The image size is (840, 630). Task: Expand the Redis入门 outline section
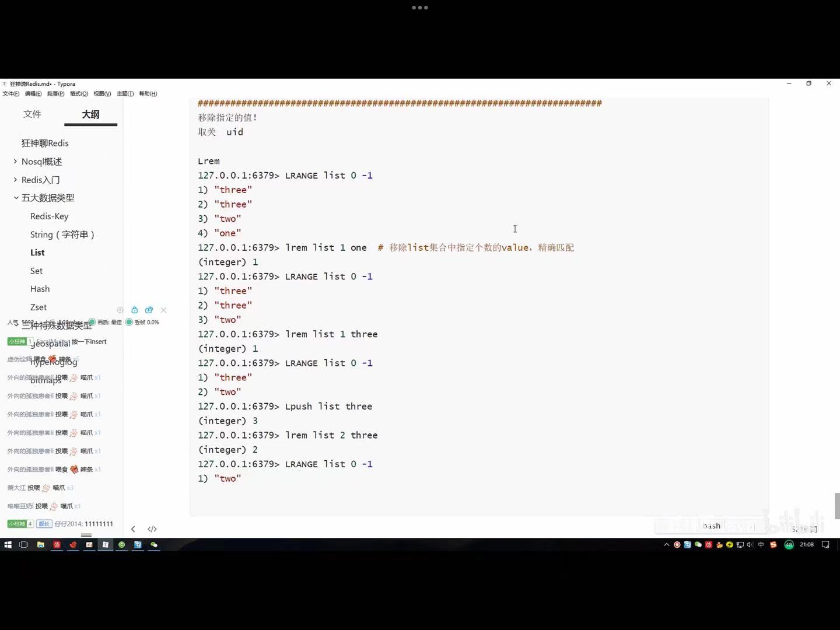pos(15,180)
